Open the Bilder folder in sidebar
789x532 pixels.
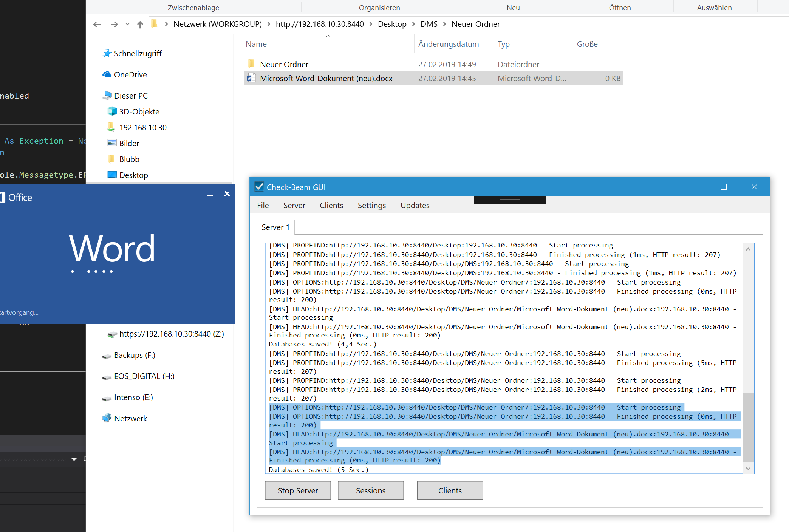[129, 143]
